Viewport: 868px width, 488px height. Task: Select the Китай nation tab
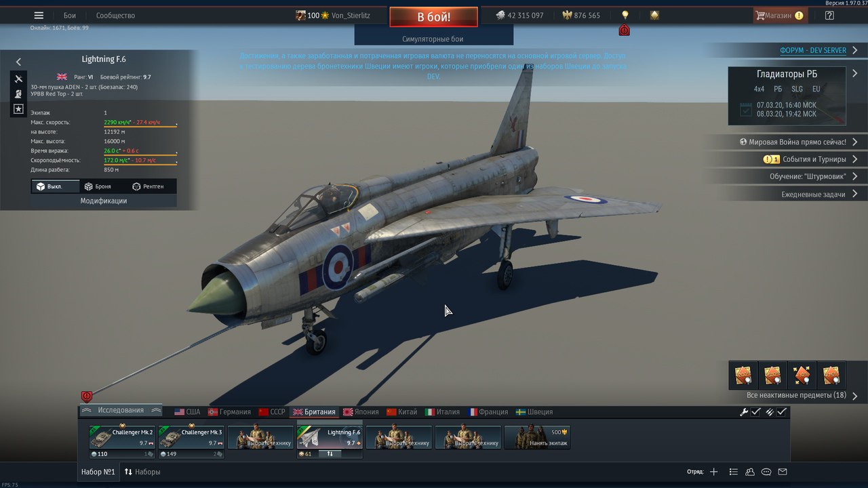click(401, 411)
